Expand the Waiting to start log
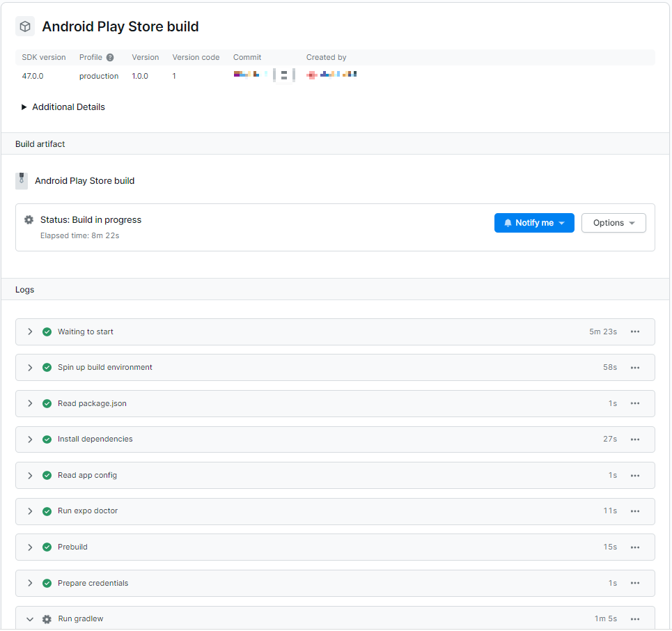Image resolution: width=672 pixels, height=631 pixels. point(30,332)
